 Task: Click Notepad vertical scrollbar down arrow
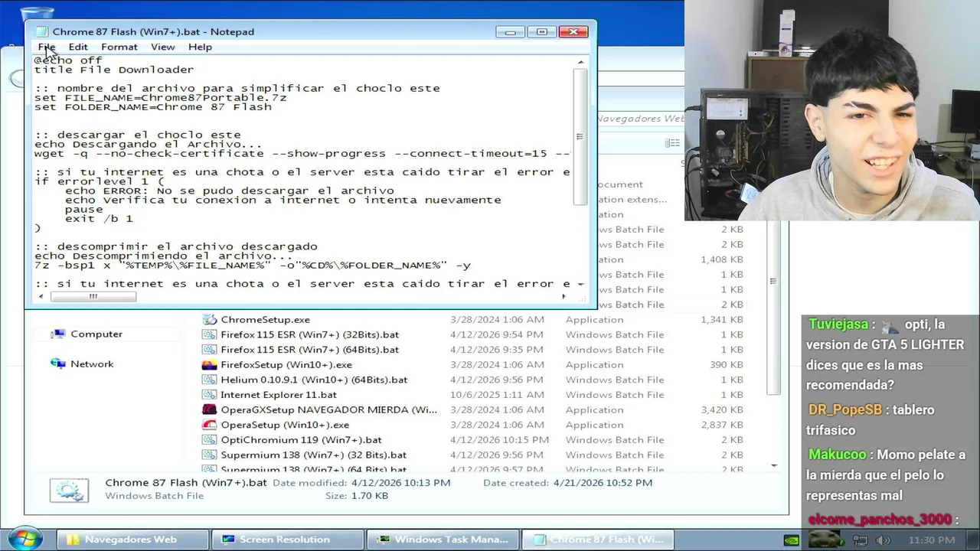point(580,284)
